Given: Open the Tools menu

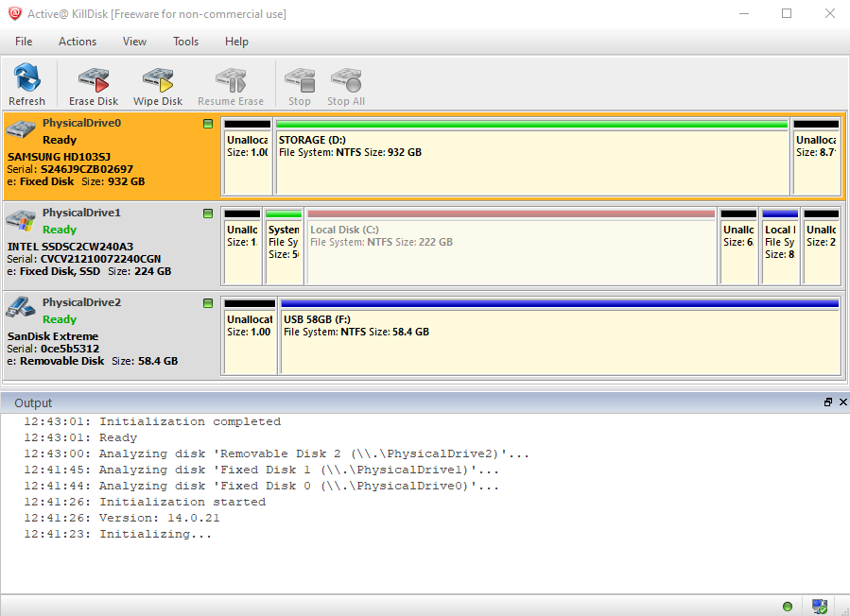Looking at the screenshot, I should coord(185,42).
